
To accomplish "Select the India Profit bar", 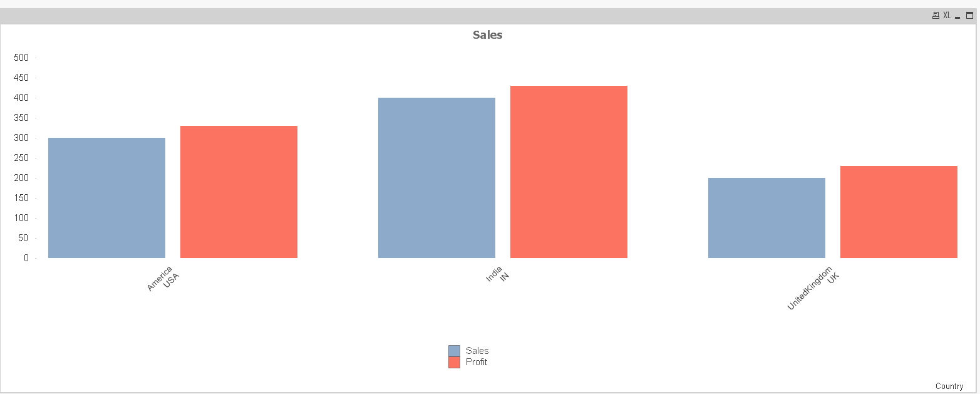I will click(569, 172).
